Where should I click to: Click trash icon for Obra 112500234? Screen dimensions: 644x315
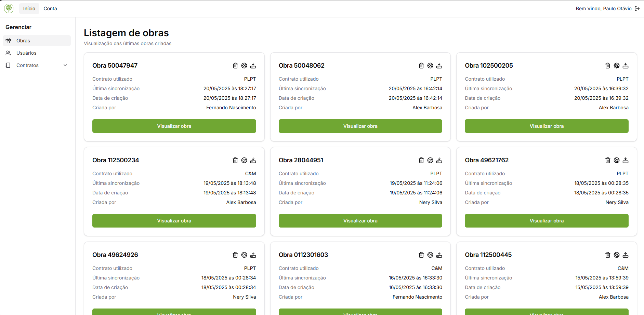tap(235, 160)
